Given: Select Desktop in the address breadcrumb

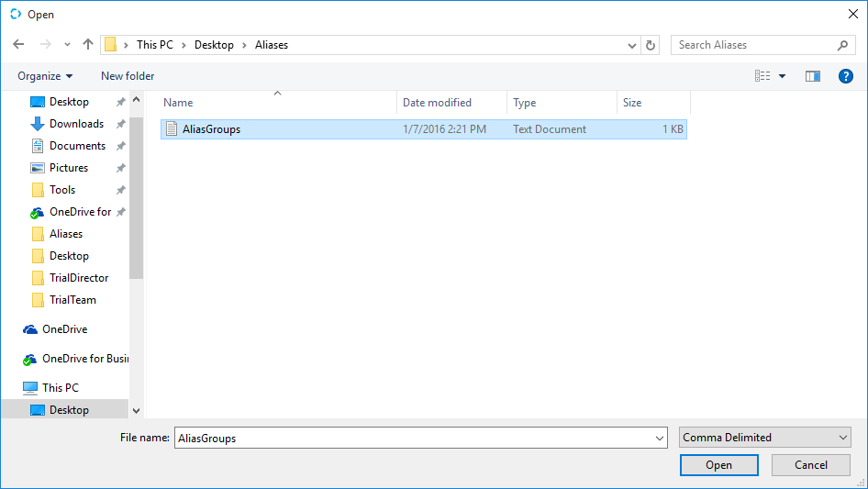Looking at the screenshot, I should (214, 45).
